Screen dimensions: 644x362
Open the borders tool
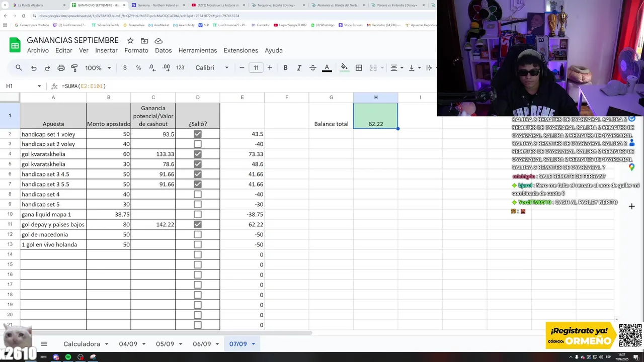coord(359,68)
